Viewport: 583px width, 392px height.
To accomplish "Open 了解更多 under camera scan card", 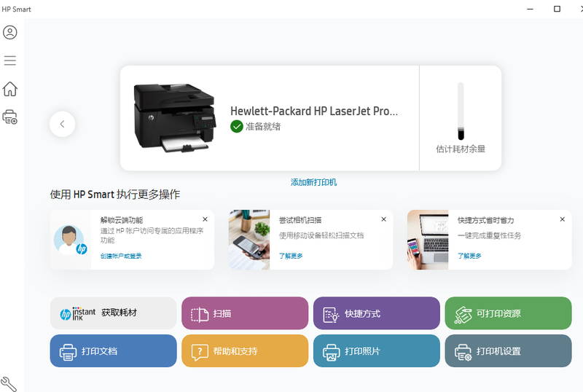I will (x=291, y=256).
